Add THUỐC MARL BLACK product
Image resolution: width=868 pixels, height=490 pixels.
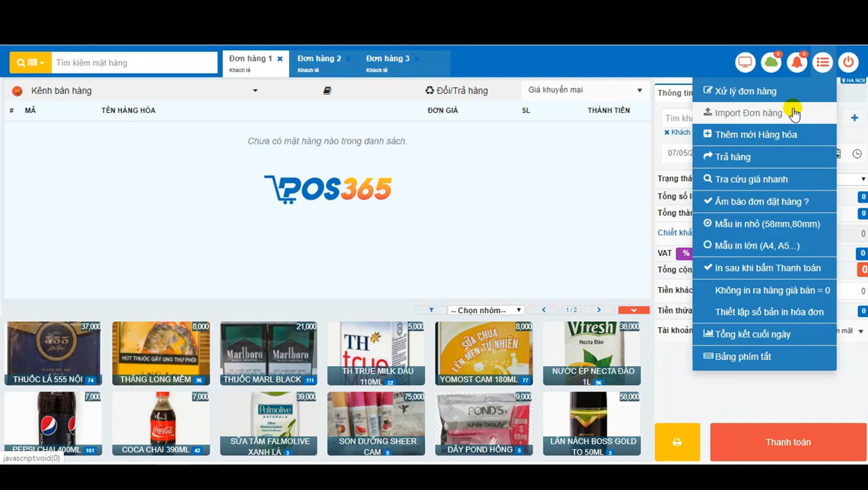click(269, 353)
